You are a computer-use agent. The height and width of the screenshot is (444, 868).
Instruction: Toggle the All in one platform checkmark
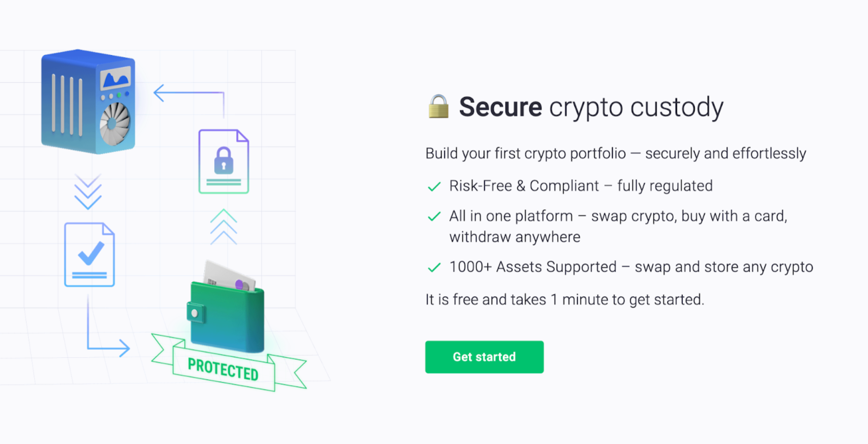coord(434,216)
